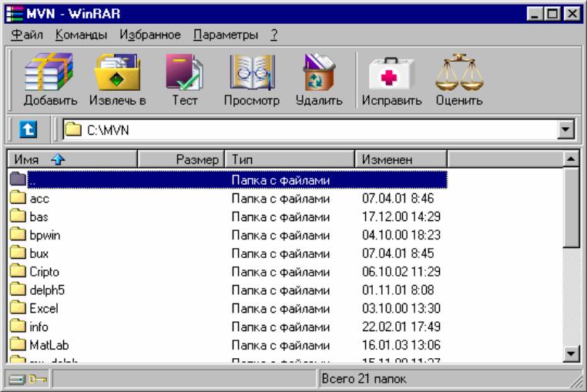Click the blue sort arrow in Имя header
This screenshot has width=587, height=392.
(x=58, y=159)
